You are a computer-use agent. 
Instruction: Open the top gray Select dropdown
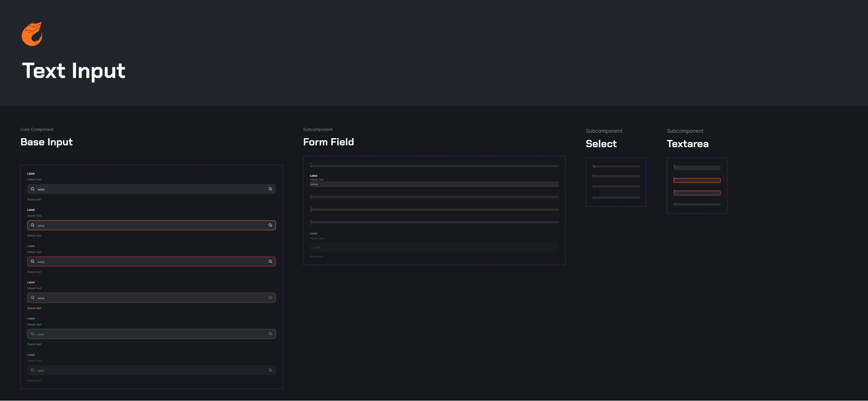(616, 167)
